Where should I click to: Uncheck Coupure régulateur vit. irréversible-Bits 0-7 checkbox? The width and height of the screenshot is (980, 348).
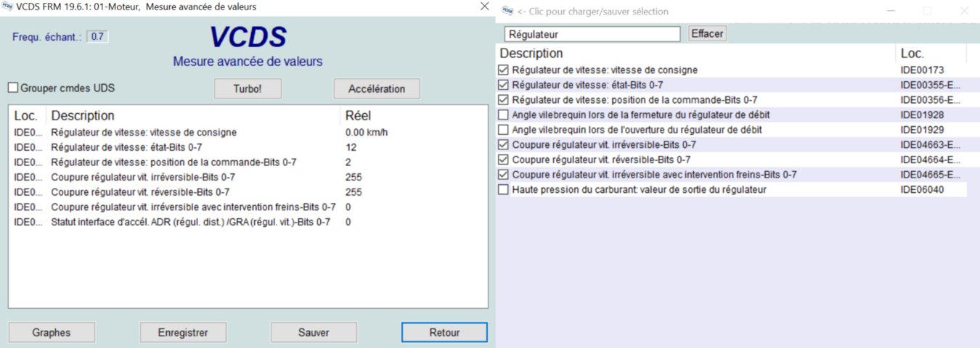click(x=504, y=144)
